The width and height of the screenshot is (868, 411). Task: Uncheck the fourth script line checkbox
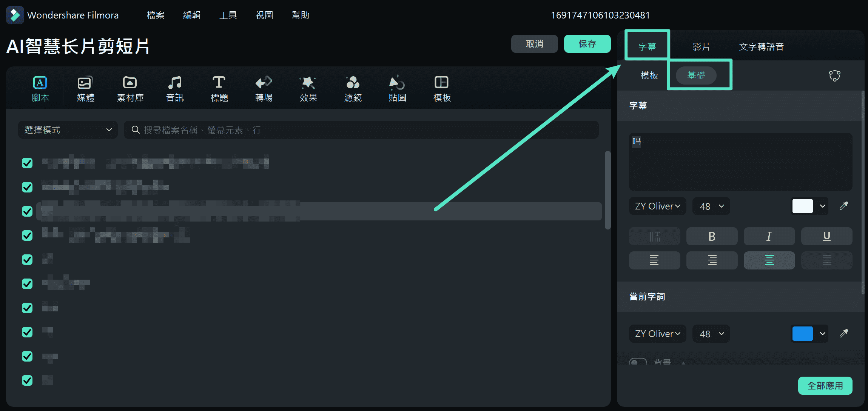[x=27, y=236]
